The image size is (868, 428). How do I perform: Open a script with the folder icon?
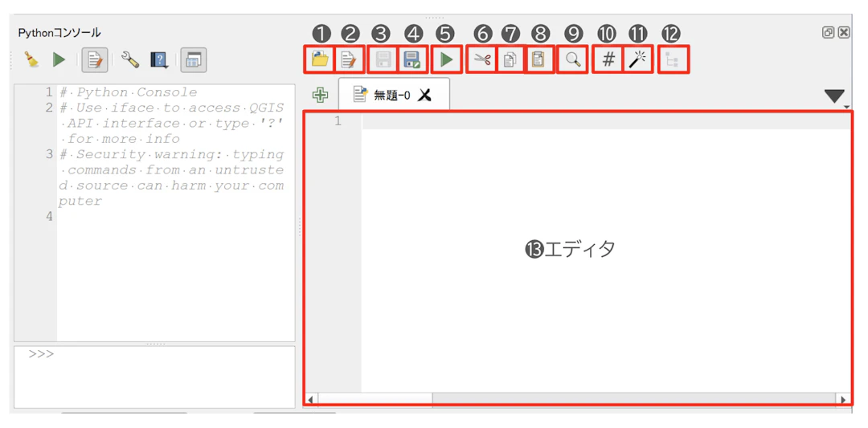319,59
